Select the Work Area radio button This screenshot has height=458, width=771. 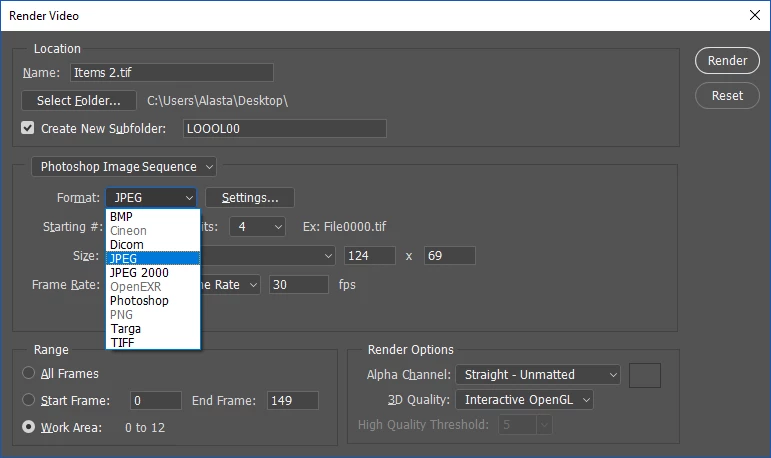[29, 427]
